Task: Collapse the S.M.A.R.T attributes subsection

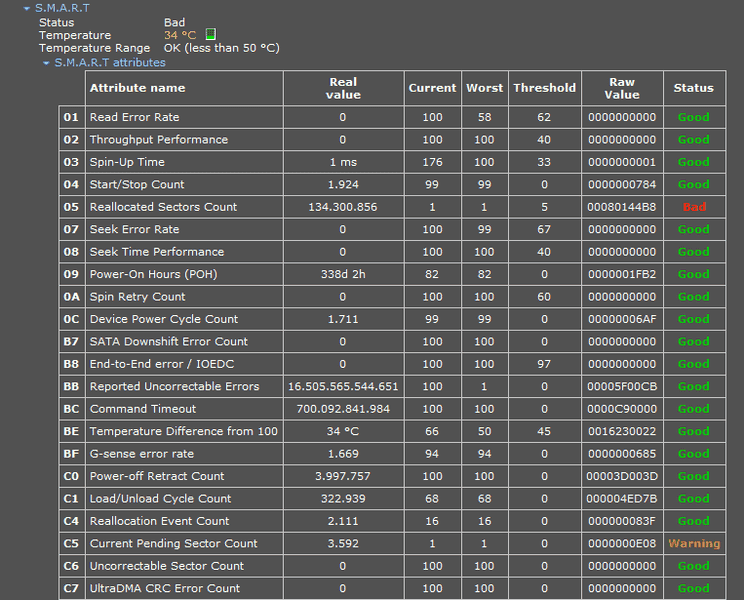Action: (x=46, y=63)
